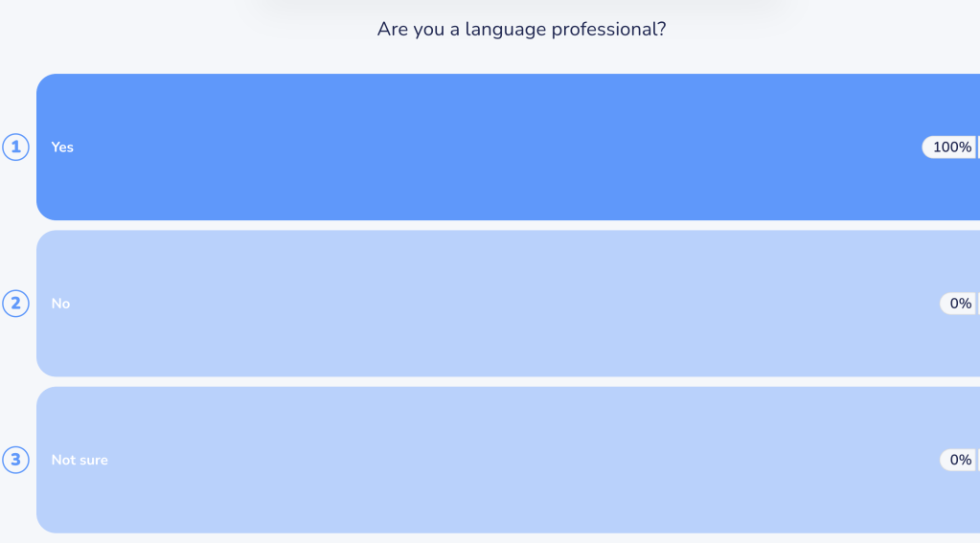
Task: Click the "Yes" text label
Action: [62, 147]
